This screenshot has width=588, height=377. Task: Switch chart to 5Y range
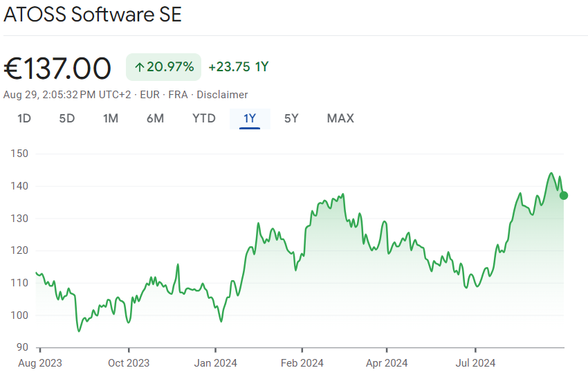291,118
